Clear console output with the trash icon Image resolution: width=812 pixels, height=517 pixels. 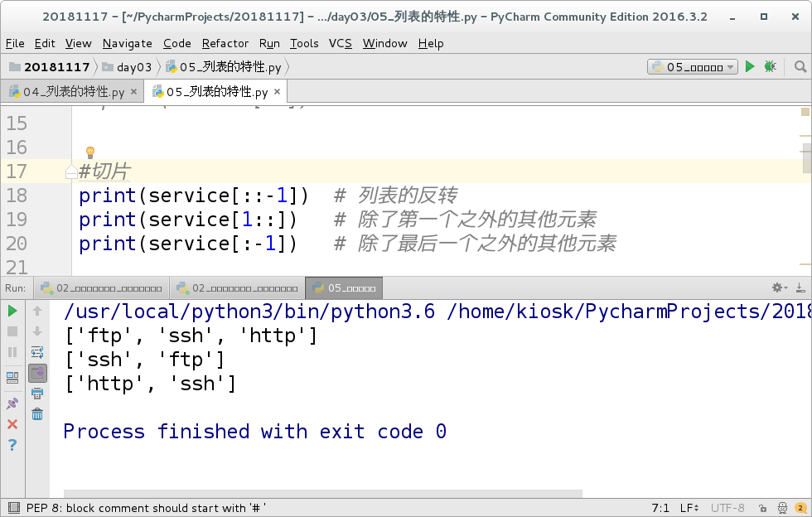point(37,413)
